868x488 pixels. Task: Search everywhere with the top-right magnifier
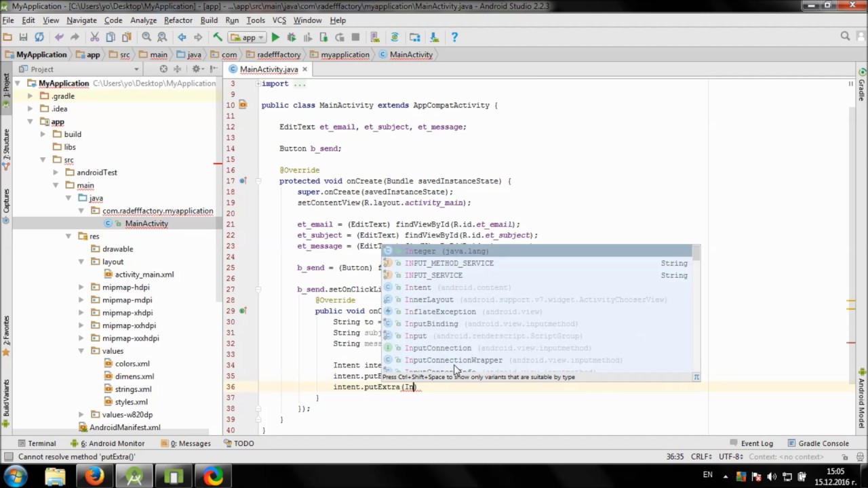pyautogui.click(x=845, y=37)
